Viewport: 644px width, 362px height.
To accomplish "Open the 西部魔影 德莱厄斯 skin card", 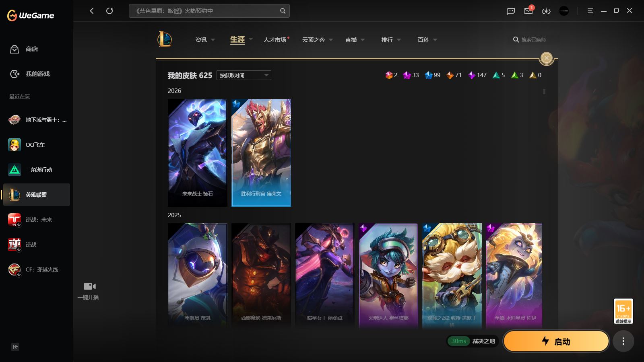I will 261,277.
